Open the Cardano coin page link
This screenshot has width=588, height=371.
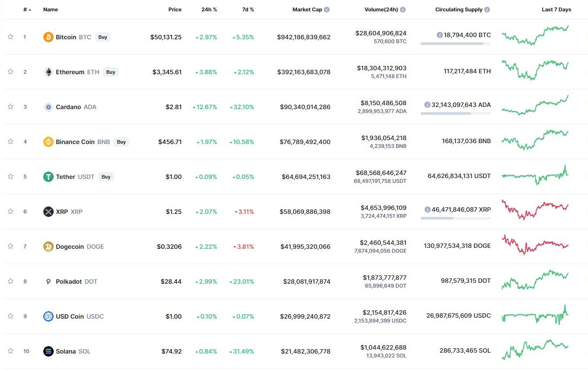click(x=68, y=107)
